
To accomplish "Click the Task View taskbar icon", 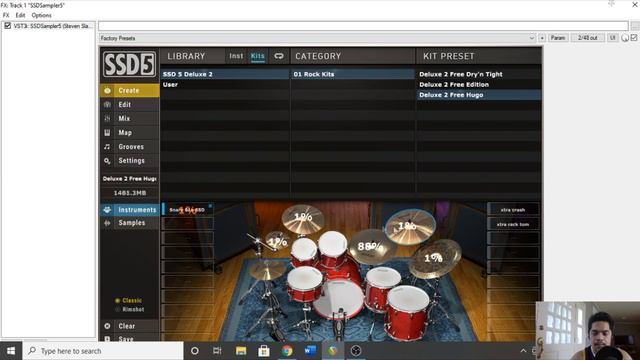I will (217, 351).
